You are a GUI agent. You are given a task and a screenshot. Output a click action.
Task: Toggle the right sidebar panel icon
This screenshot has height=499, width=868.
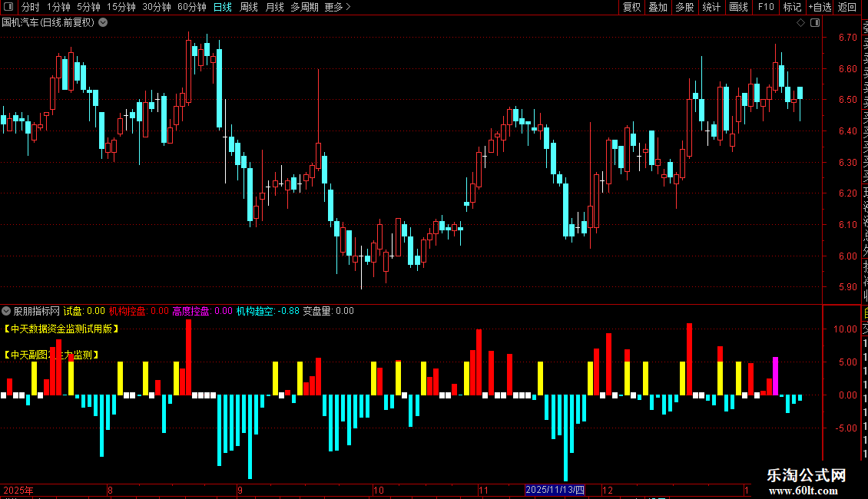tap(815, 23)
